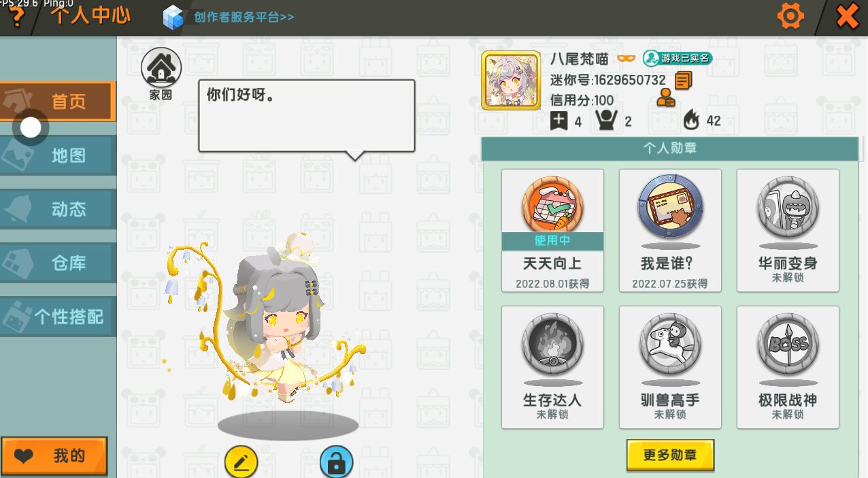Viewport: 868px width, 478px height.
Task: Select the 我是谁? medal
Action: [670, 231]
